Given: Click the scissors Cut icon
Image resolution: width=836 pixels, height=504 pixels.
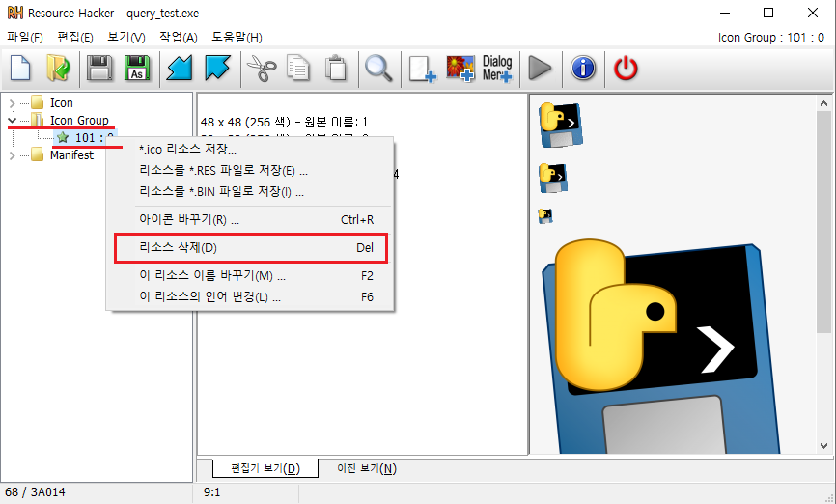Looking at the screenshot, I should 262,69.
